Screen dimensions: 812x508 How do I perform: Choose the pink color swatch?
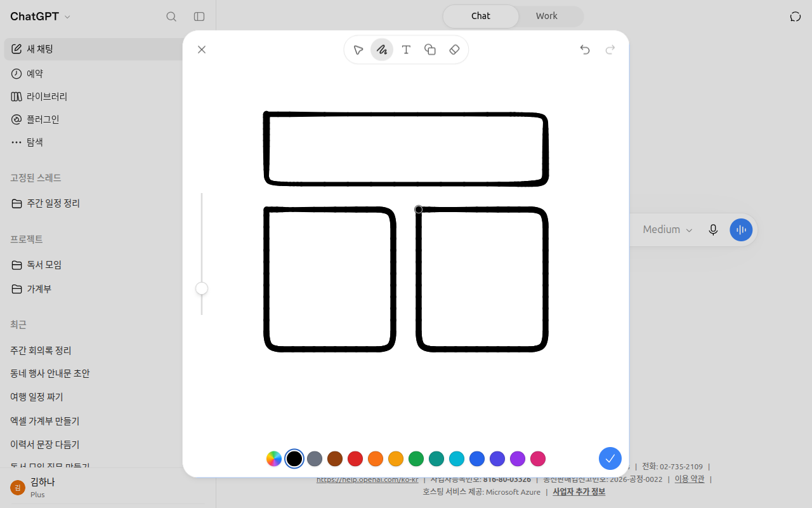click(538, 458)
